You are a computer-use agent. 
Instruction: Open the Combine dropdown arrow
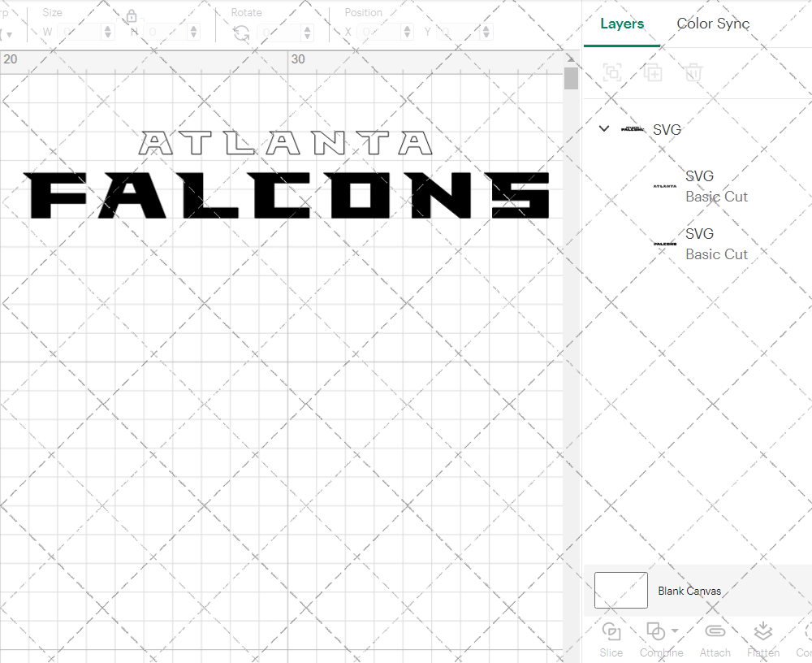tap(675, 630)
